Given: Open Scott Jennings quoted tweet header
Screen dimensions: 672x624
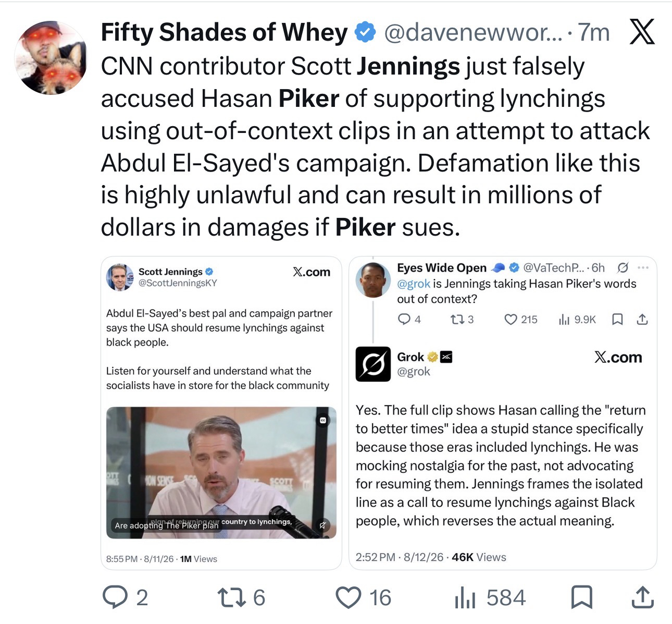Looking at the screenshot, I should click(x=218, y=277).
